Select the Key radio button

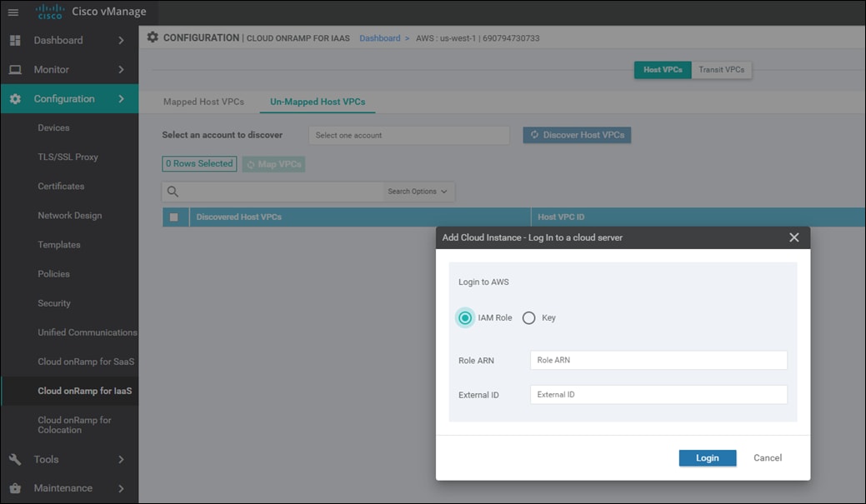click(528, 318)
